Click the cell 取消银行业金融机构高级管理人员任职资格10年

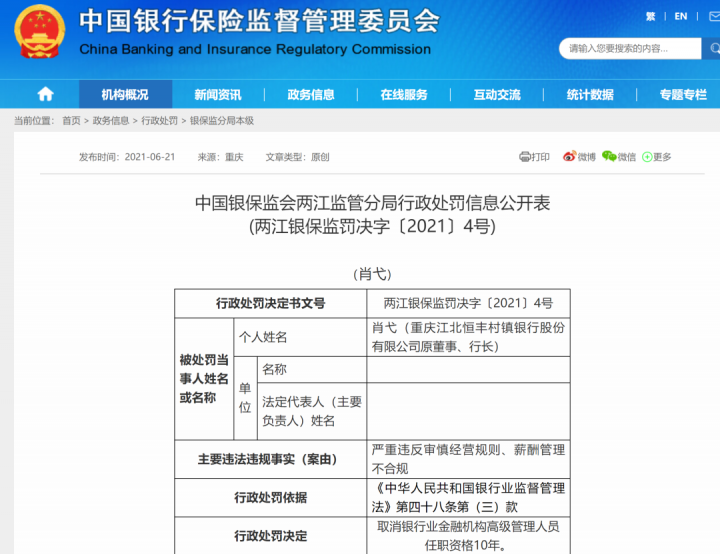(468, 536)
